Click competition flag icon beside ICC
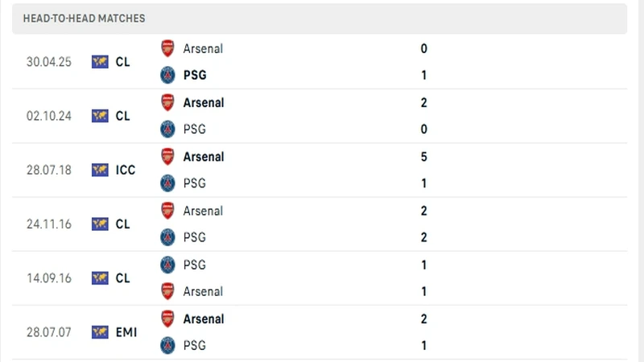The width and height of the screenshot is (644, 362). (100, 170)
